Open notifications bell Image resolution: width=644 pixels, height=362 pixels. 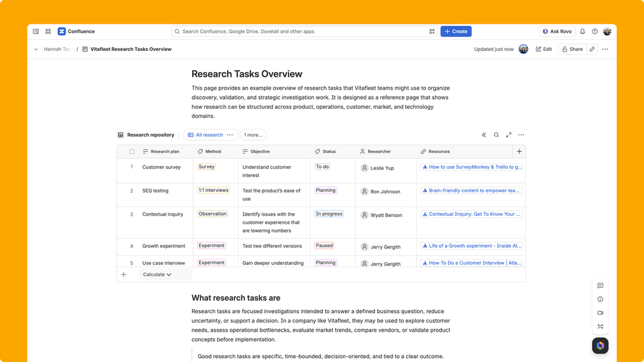582,31
